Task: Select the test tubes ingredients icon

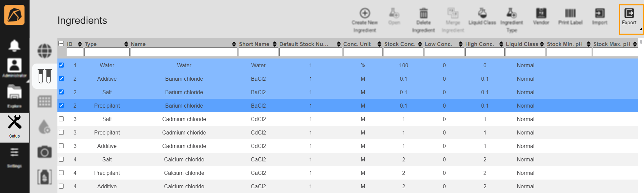Action: click(45, 76)
